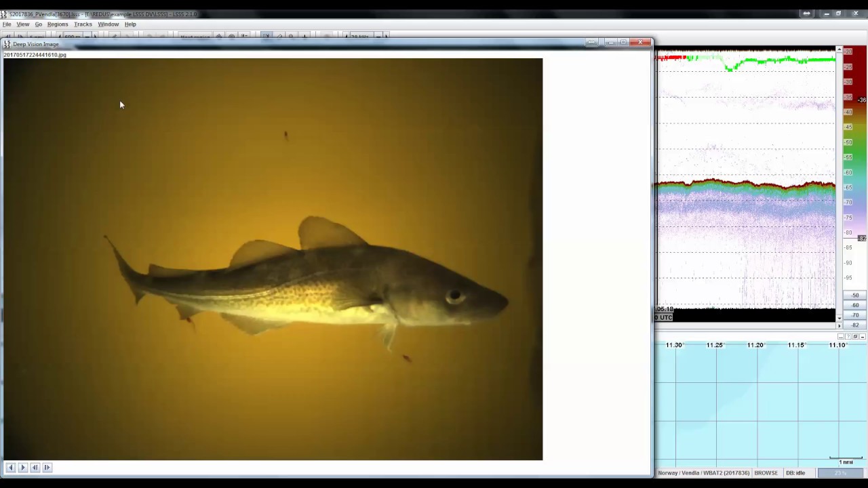Click the echogram scrollbar down arrow
This screenshot has width=868, height=488.
(x=840, y=318)
